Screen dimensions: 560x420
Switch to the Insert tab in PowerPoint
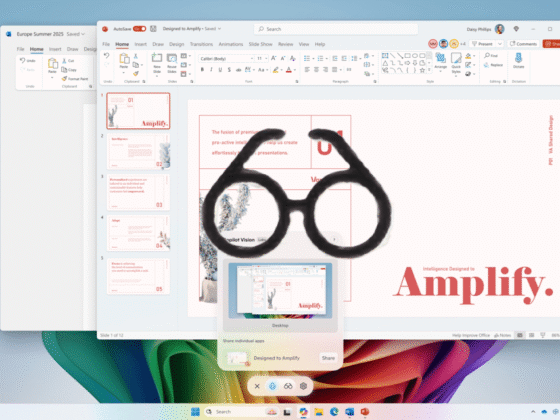140,44
